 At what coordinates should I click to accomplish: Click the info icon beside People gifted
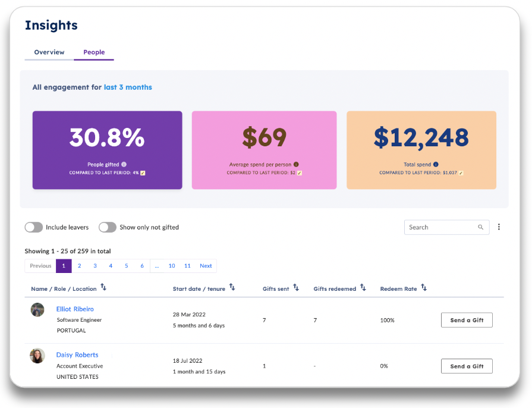click(124, 164)
